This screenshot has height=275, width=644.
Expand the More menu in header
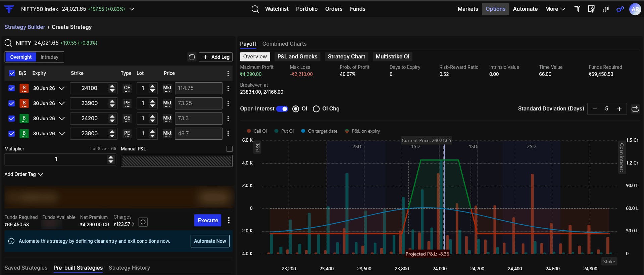click(555, 9)
